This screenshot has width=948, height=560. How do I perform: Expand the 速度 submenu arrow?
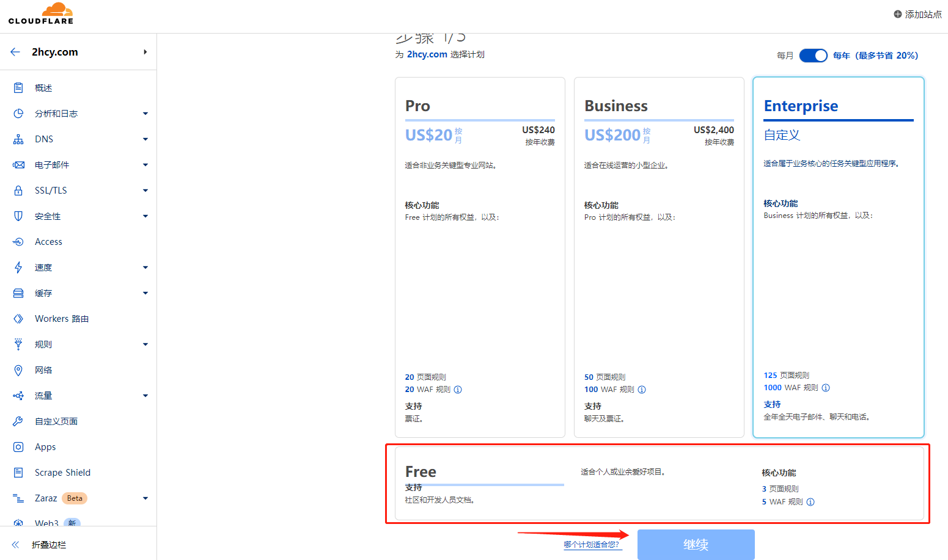click(x=145, y=267)
